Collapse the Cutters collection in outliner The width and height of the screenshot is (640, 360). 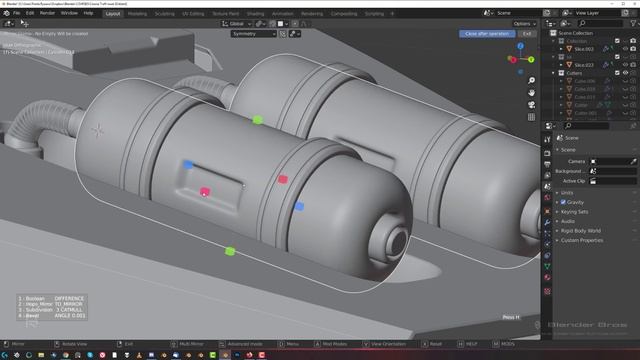click(554, 73)
